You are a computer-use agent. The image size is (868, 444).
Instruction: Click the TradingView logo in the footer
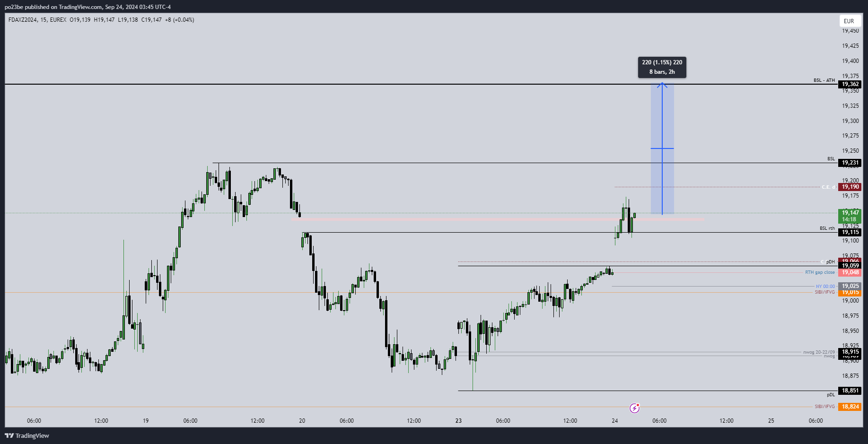coord(27,435)
